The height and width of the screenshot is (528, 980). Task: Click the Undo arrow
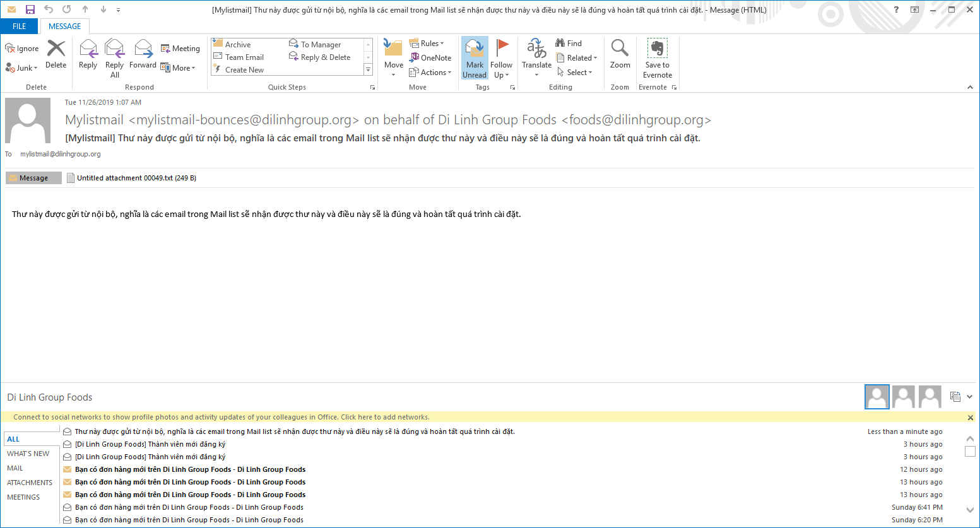(x=49, y=9)
